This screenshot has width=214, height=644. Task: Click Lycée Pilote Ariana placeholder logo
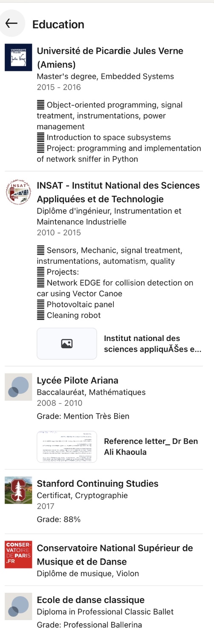coord(18,387)
